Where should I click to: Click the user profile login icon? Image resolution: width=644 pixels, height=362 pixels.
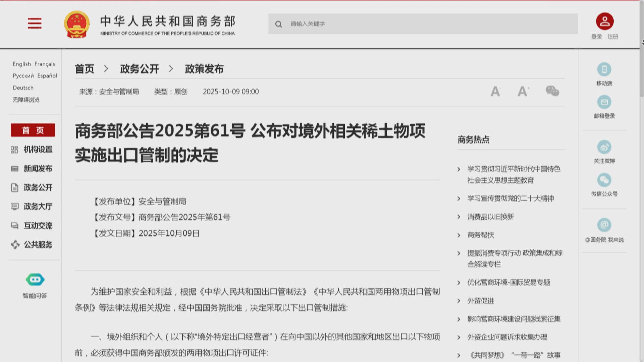tap(604, 21)
